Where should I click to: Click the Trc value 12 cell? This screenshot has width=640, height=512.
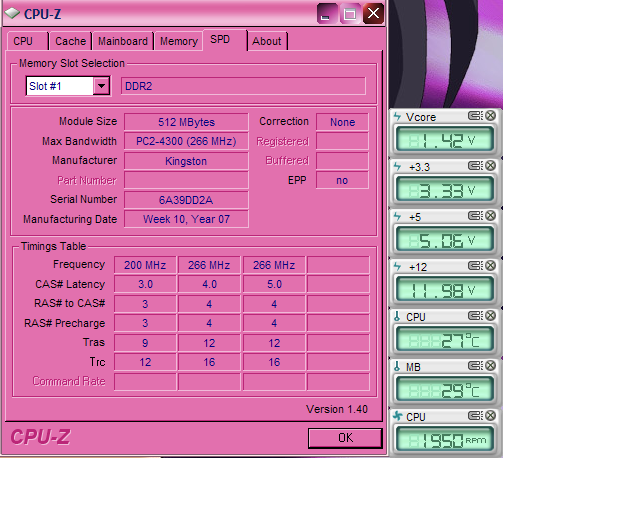(x=145, y=362)
